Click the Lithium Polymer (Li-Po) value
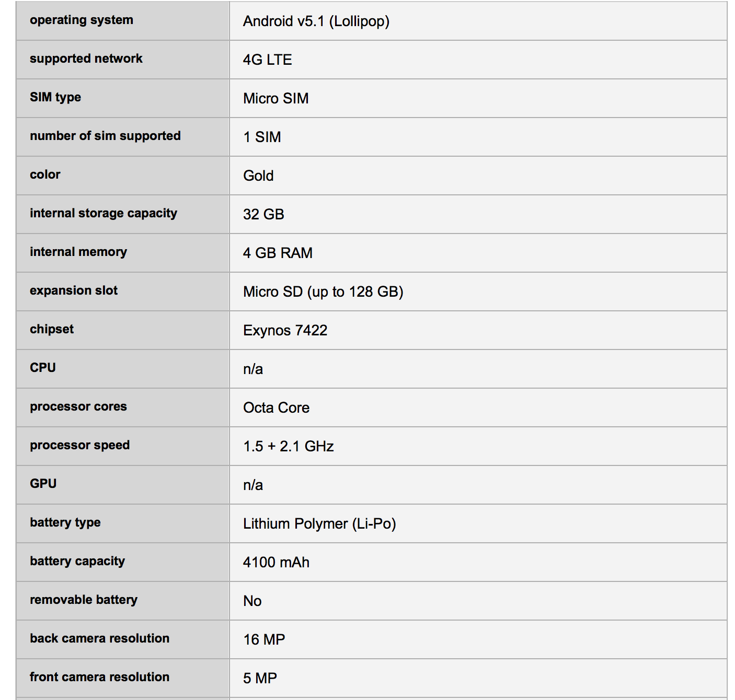735x700 pixels. click(319, 524)
